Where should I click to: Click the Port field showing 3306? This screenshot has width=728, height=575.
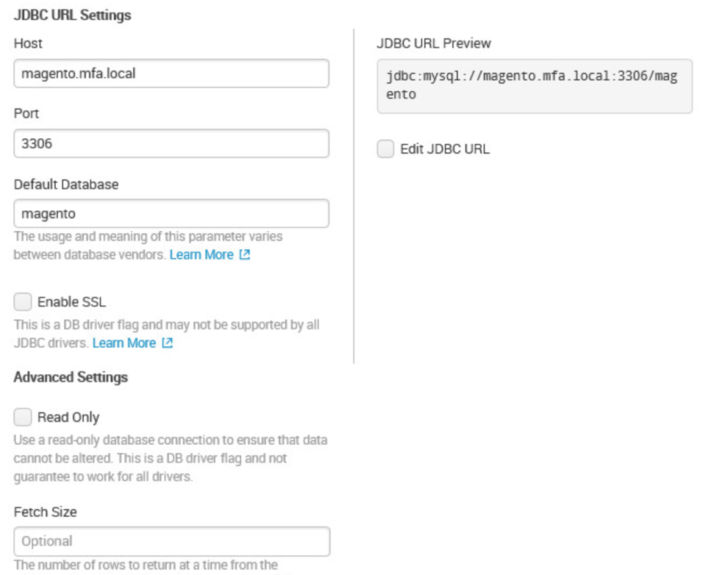[x=171, y=143]
